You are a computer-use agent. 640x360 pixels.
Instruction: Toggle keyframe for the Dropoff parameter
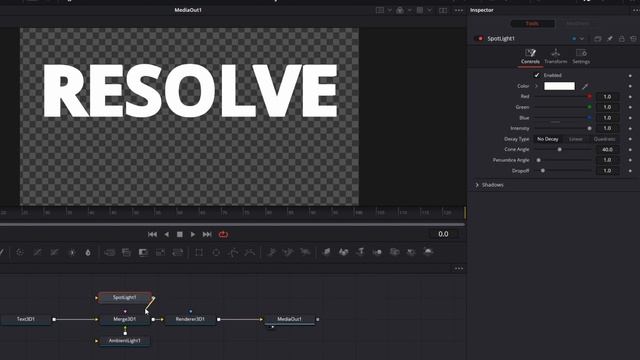click(630, 171)
